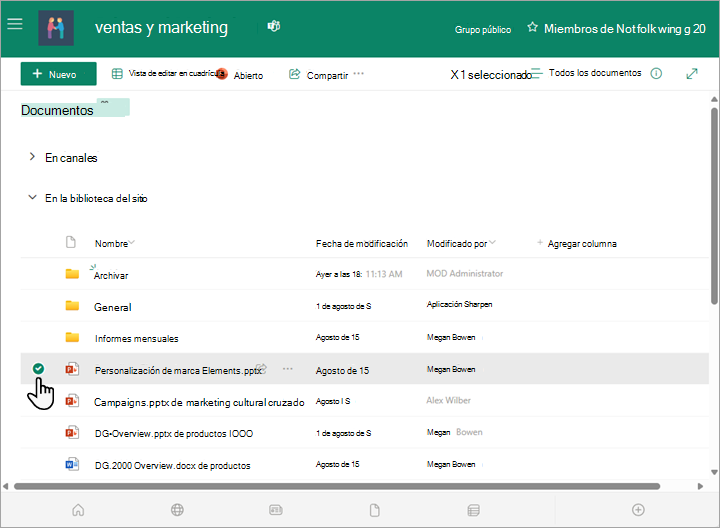Image resolution: width=720 pixels, height=528 pixels.
Task: Open DG-Overview.pptx de productos
Action: [174, 434]
